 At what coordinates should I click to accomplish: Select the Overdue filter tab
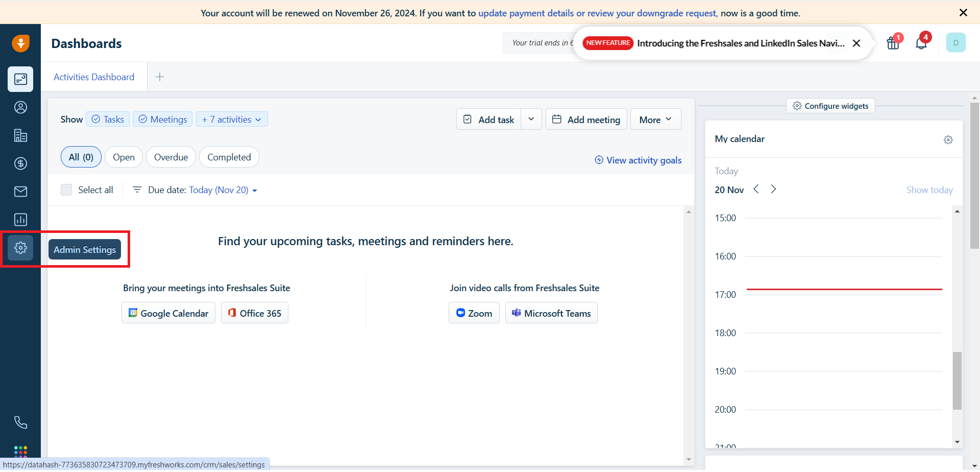pyautogui.click(x=171, y=157)
